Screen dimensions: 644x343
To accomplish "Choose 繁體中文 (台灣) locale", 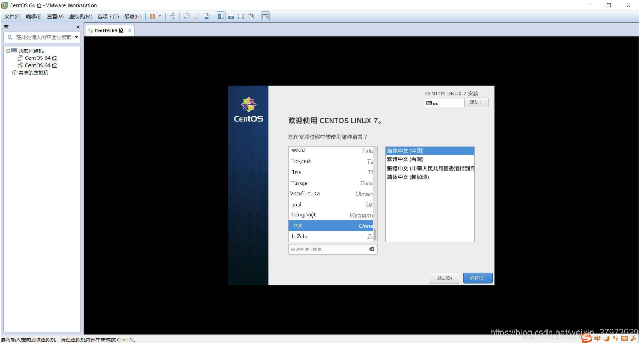I will pos(430,160).
